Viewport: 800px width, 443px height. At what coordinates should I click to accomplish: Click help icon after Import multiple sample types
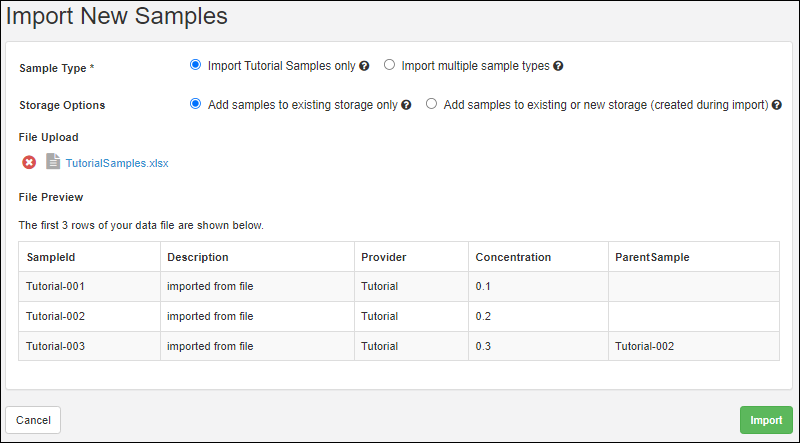(x=558, y=67)
